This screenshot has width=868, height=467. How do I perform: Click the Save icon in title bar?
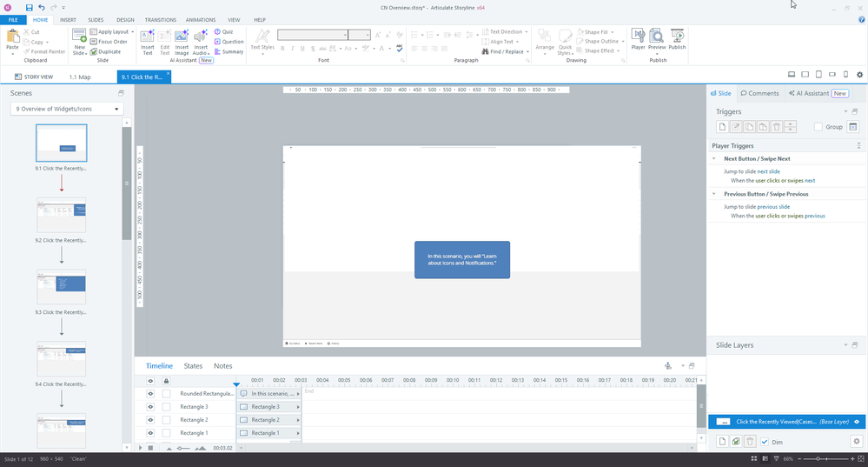[30, 7]
